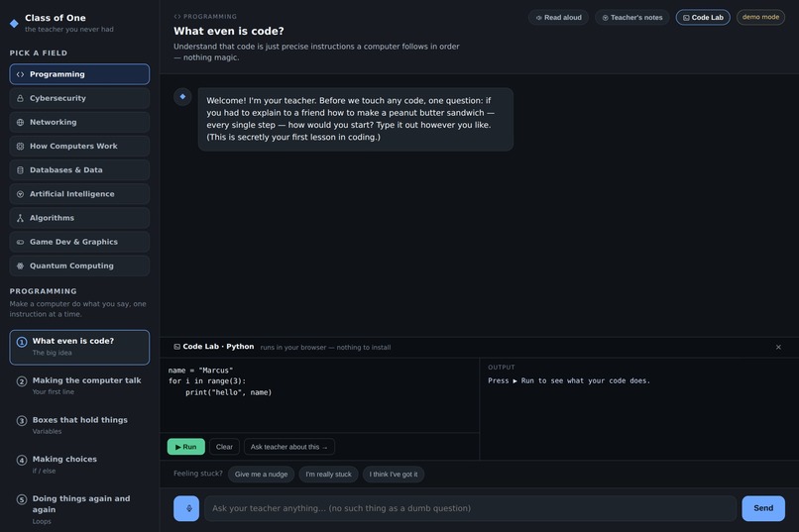This screenshot has width=799, height=532.
Task: Click the Quantum Computing atom icon
Action: 21,266
